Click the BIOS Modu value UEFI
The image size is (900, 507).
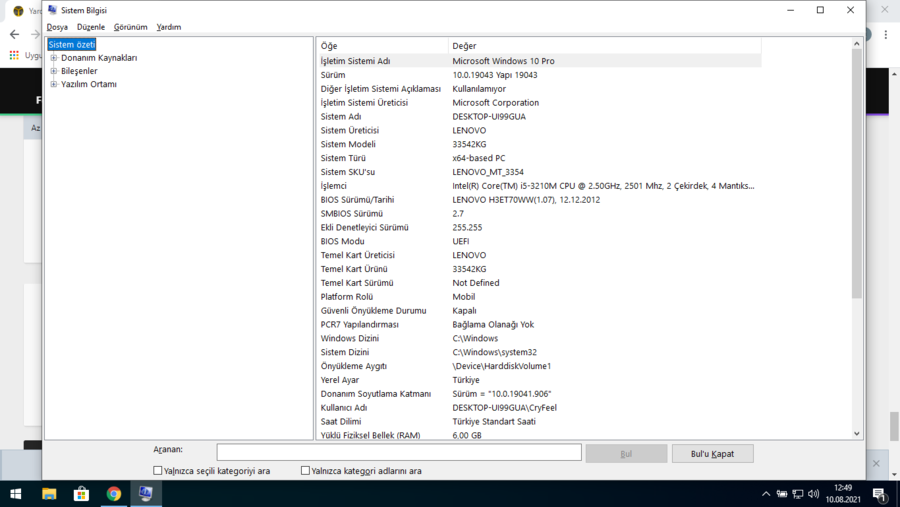point(460,241)
